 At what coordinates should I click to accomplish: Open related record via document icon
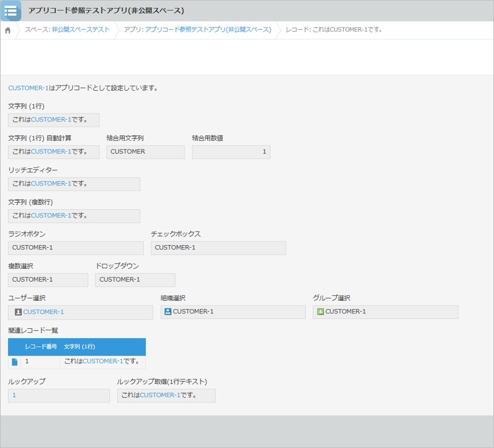(14, 362)
